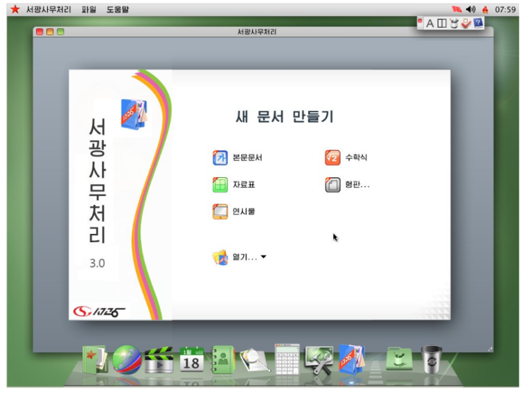This screenshot has height=393, width=532.
Task: Click the 열기 open folder icon
Action: coord(220,257)
